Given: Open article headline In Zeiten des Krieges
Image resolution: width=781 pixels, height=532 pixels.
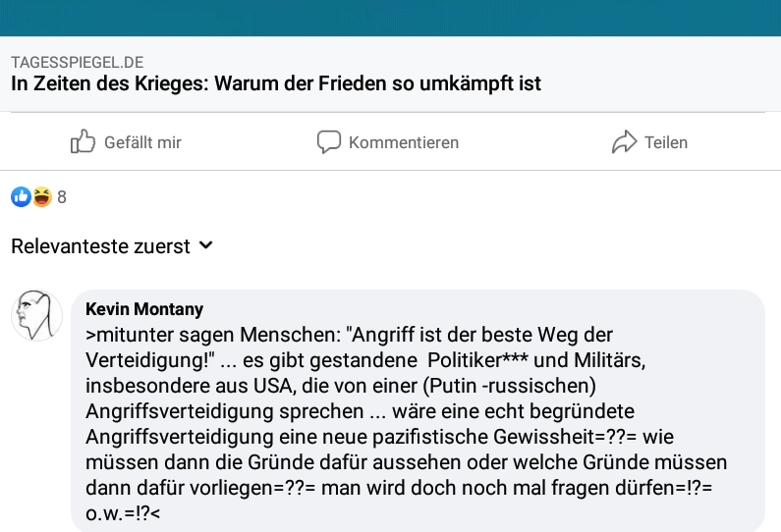Looking at the screenshot, I should point(276,83).
